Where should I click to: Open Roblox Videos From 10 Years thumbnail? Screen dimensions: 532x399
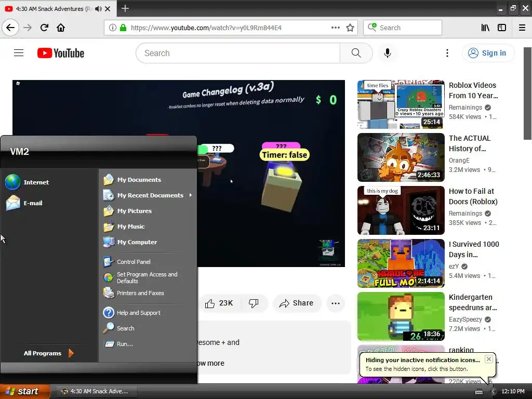401,104
